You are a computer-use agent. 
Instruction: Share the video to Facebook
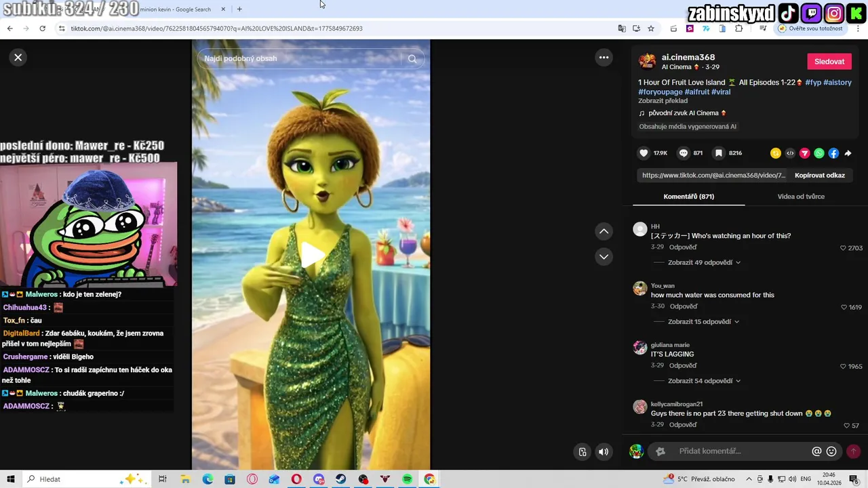point(833,153)
